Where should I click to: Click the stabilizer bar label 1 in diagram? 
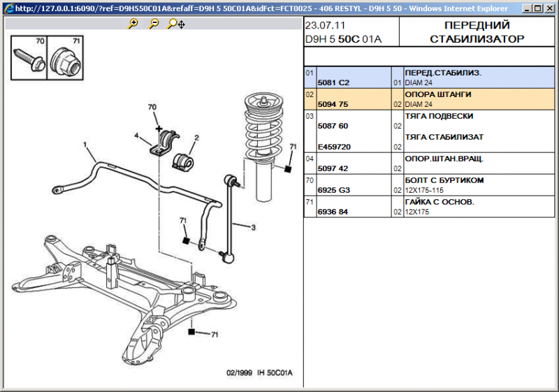pos(85,145)
